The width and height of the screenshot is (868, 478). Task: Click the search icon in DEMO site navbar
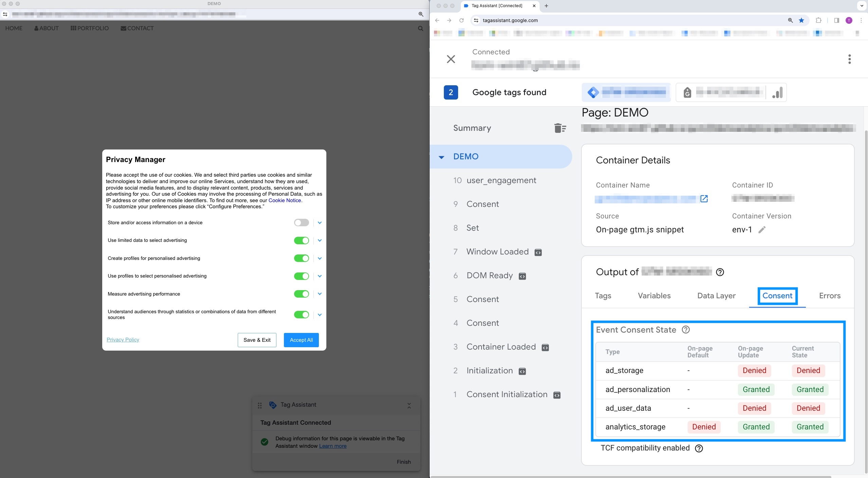420,29
